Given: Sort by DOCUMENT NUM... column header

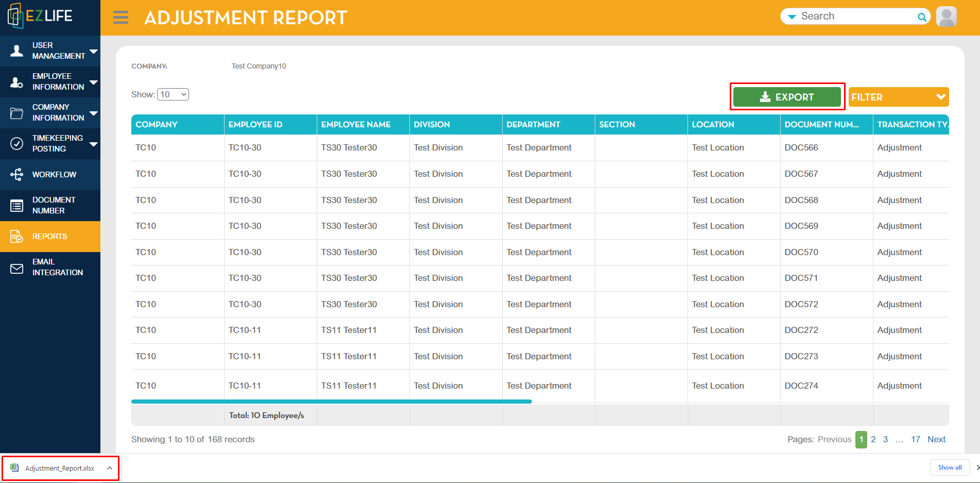Looking at the screenshot, I should (x=827, y=124).
